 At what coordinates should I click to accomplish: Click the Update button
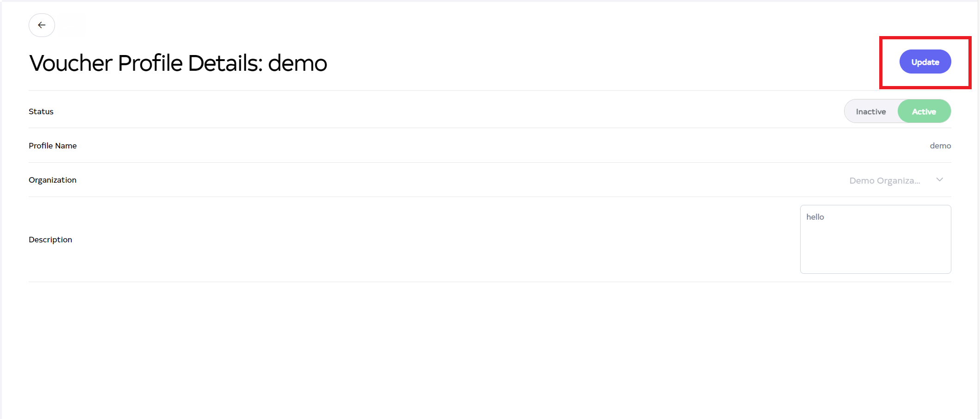click(x=925, y=62)
